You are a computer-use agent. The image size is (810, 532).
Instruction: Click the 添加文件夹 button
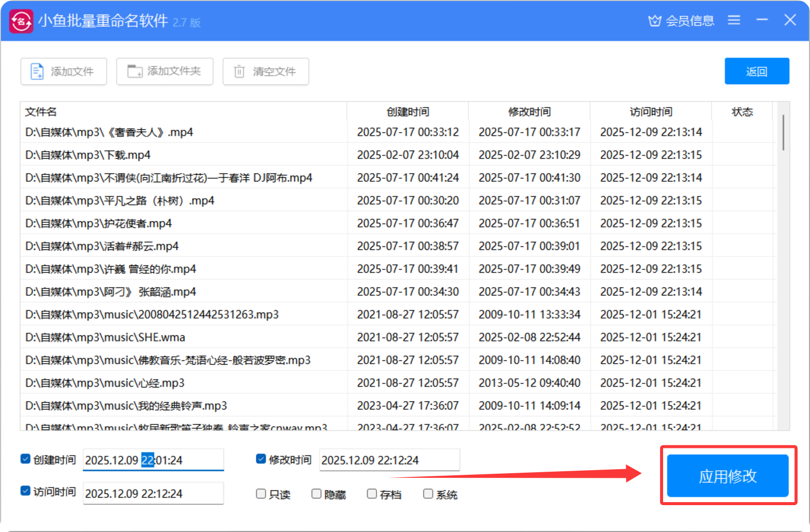165,71
